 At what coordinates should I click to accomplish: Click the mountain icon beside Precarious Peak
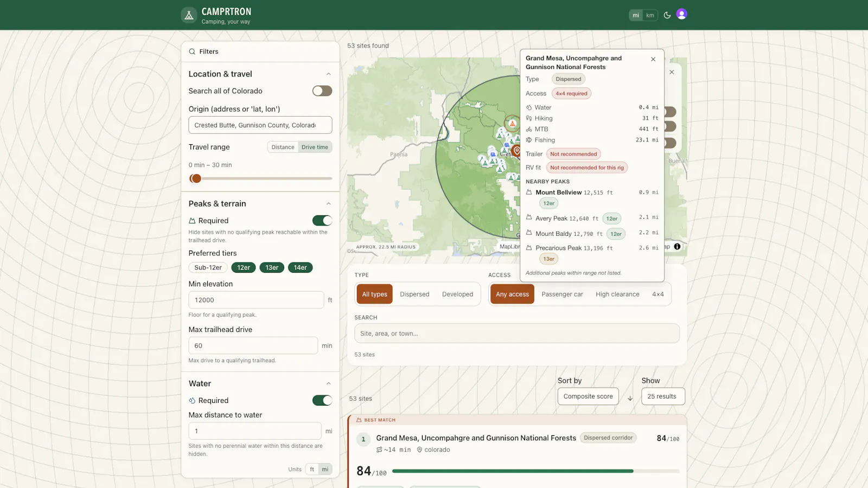pos(529,247)
